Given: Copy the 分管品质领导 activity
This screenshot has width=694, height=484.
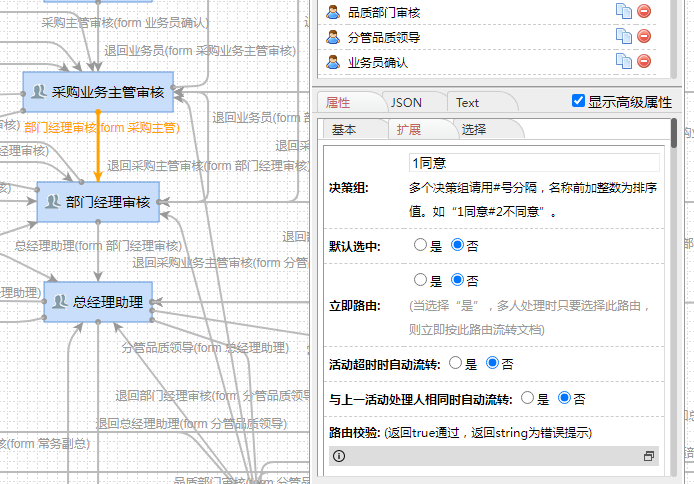Looking at the screenshot, I should 623,36.
